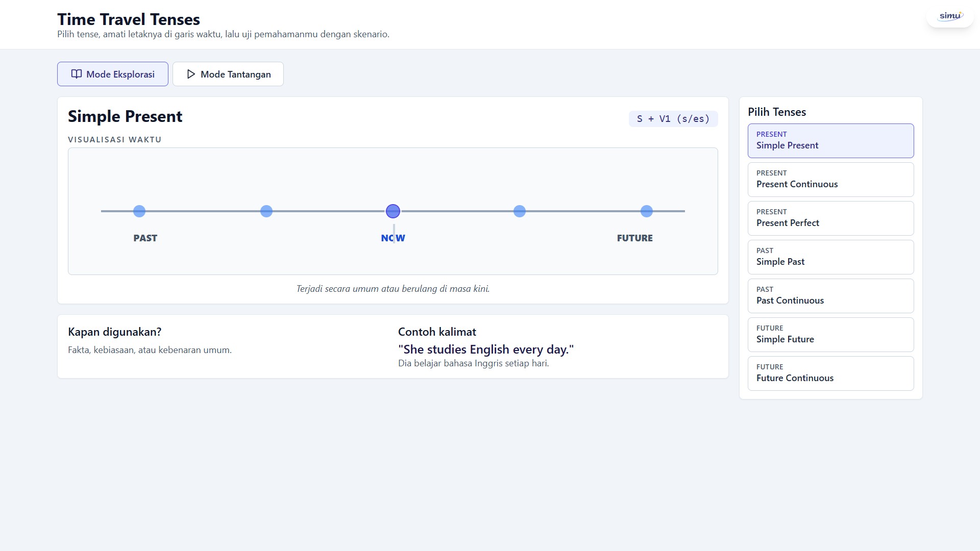
Task: Click the Time Travel Tenses title
Action: pos(129,19)
